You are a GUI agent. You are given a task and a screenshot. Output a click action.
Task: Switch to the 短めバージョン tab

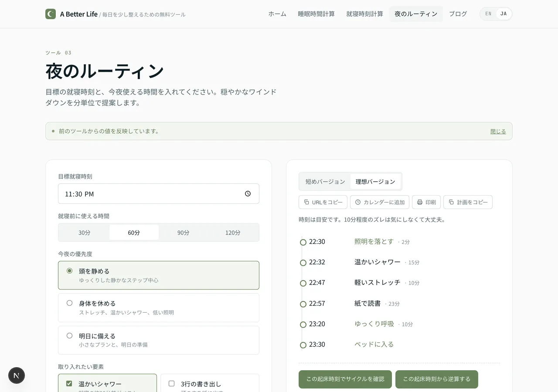click(x=324, y=181)
